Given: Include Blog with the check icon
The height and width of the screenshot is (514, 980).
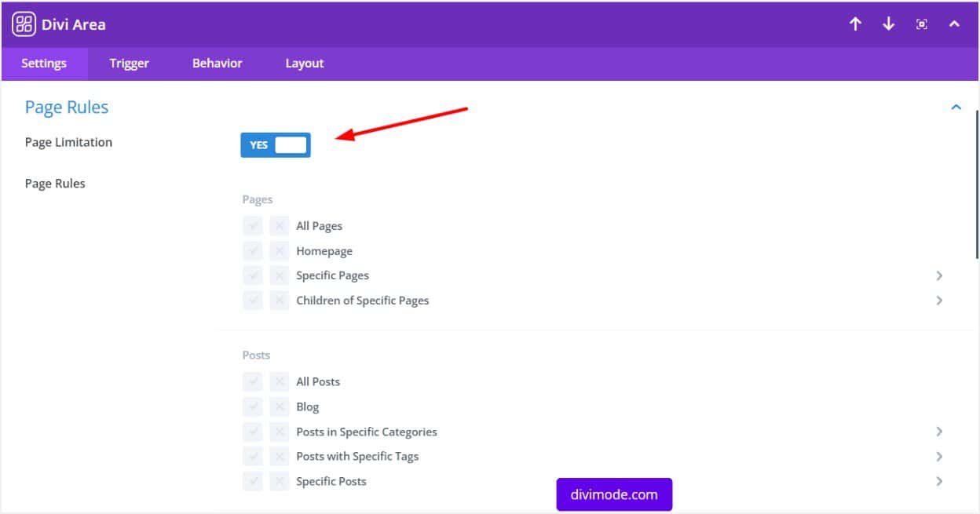Looking at the screenshot, I should point(253,407).
